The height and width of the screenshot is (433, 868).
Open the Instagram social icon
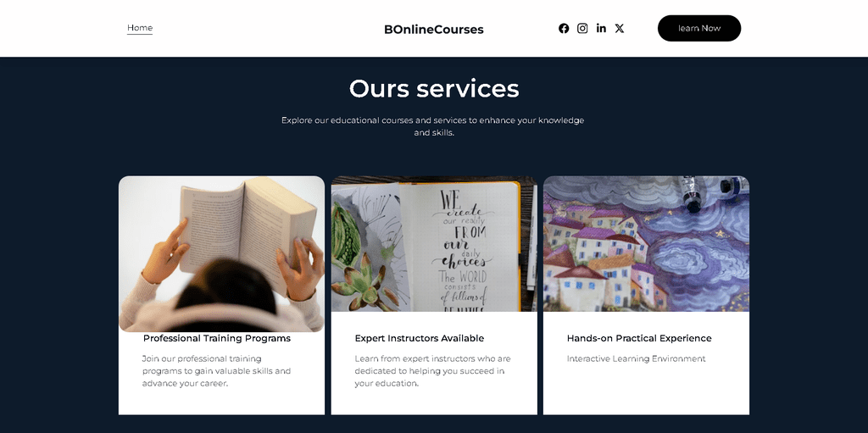coord(582,28)
